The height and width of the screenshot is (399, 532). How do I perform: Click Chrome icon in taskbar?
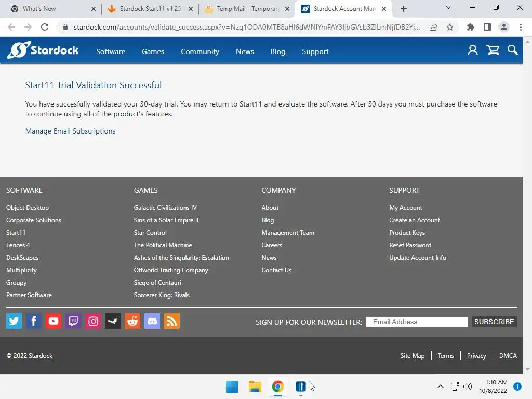(x=277, y=387)
